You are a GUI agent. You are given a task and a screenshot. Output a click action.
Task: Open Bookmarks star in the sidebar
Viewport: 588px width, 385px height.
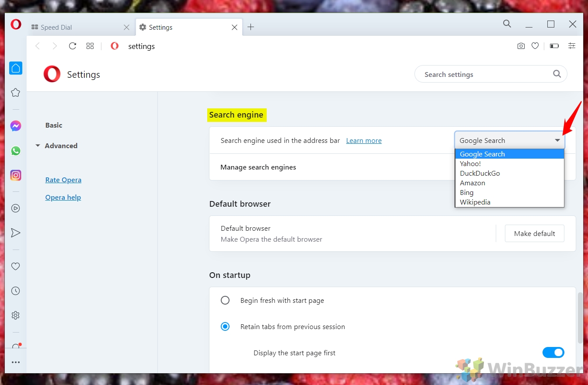16,93
